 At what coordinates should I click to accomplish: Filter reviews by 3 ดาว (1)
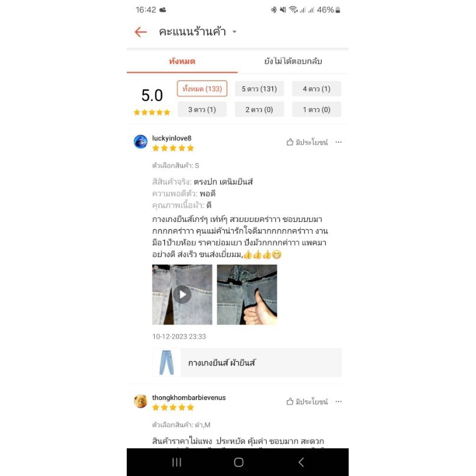[x=202, y=109]
